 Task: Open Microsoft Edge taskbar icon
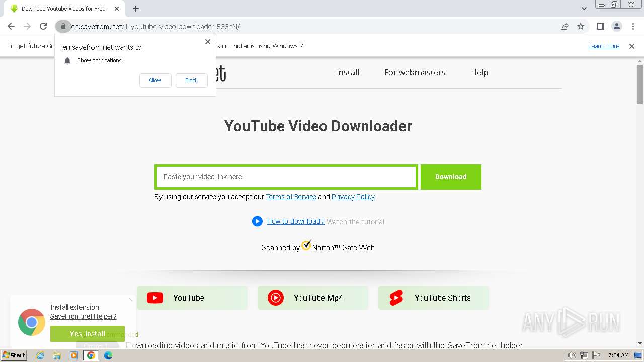click(108, 355)
